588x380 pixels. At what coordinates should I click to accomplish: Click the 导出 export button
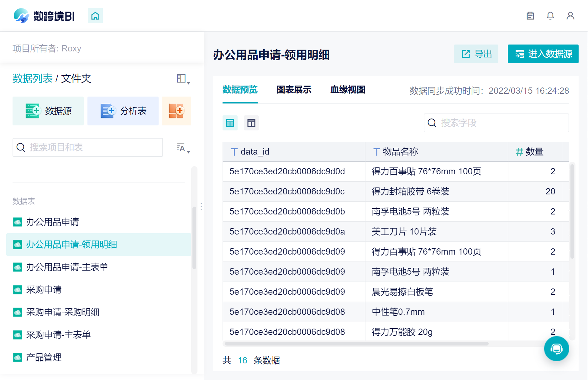(x=476, y=54)
